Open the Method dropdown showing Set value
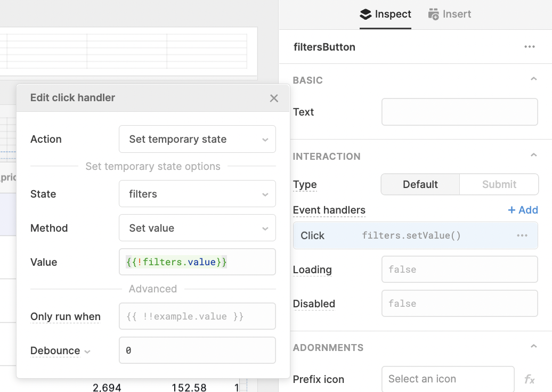Screen dimensions: 552x392 197,228
